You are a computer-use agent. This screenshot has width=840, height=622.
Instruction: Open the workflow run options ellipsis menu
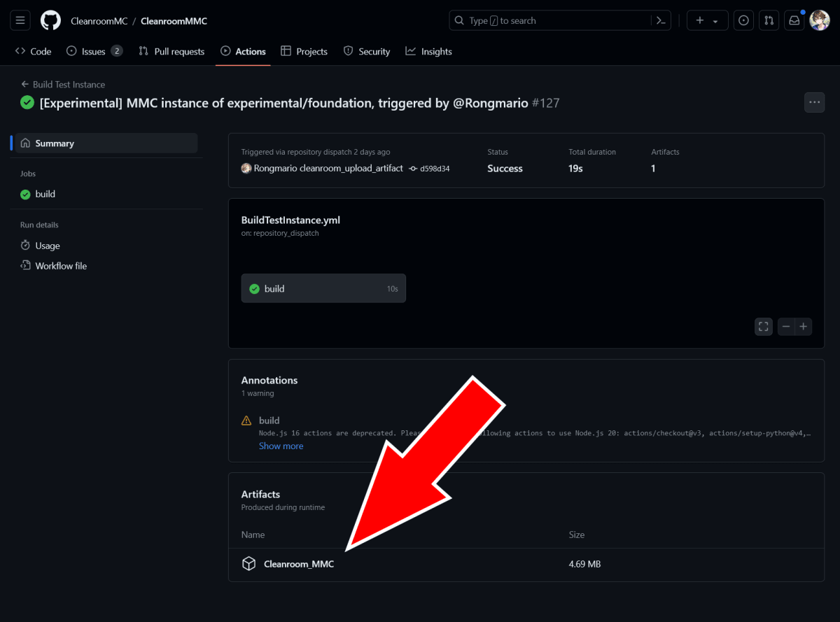pyautogui.click(x=814, y=102)
